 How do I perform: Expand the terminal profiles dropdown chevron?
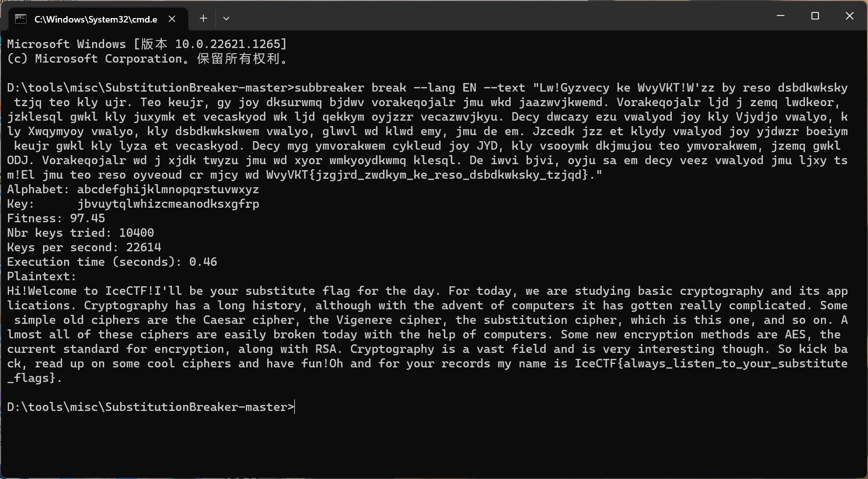226,19
